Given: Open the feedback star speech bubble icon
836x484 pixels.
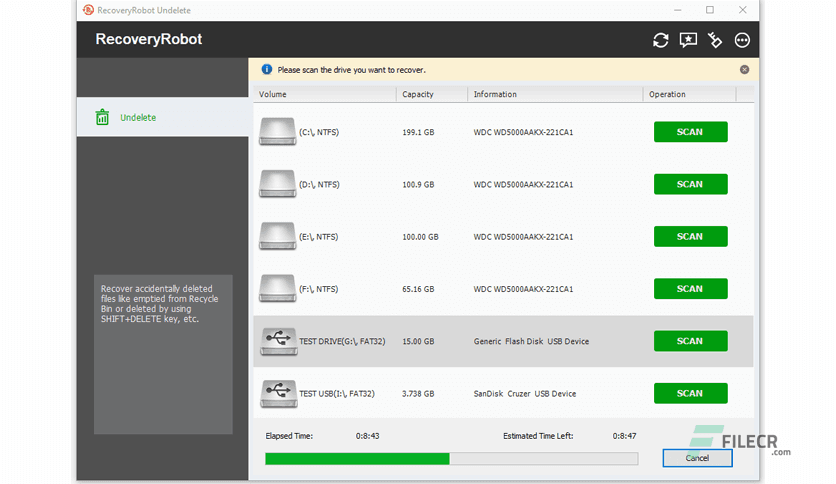Looking at the screenshot, I should coord(688,40).
